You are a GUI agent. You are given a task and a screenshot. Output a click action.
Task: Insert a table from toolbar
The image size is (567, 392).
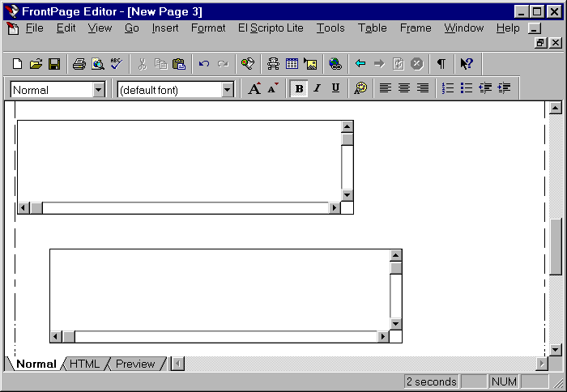pyautogui.click(x=292, y=64)
